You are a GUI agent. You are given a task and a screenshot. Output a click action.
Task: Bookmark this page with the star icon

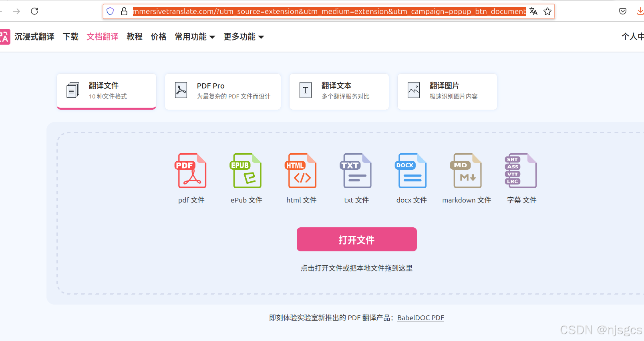click(x=547, y=11)
